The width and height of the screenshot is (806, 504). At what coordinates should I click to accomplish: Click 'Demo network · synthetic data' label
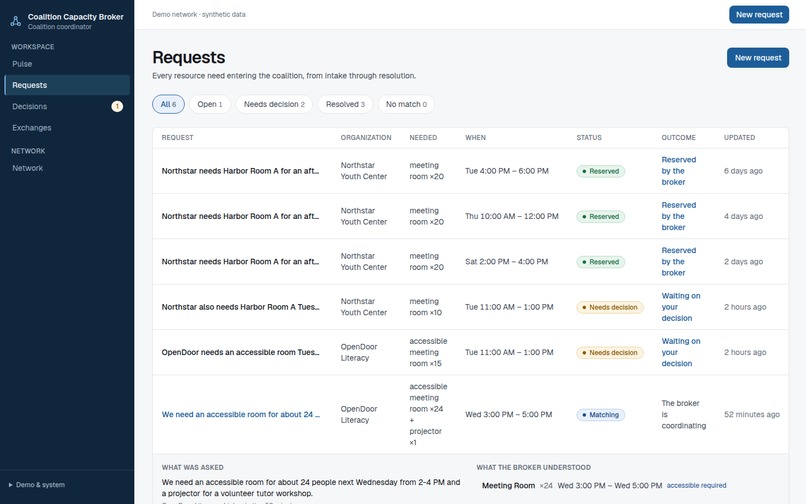[x=198, y=14]
